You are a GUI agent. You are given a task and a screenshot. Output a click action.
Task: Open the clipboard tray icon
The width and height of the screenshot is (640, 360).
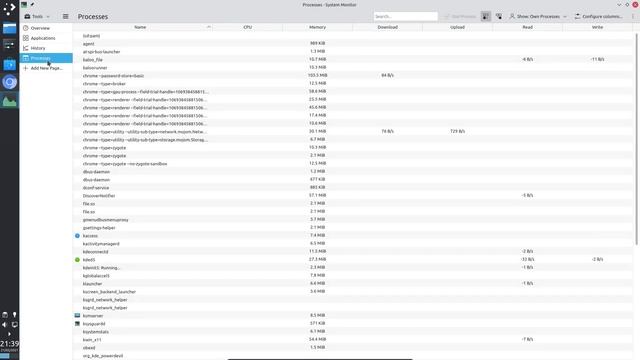click(4, 315)
